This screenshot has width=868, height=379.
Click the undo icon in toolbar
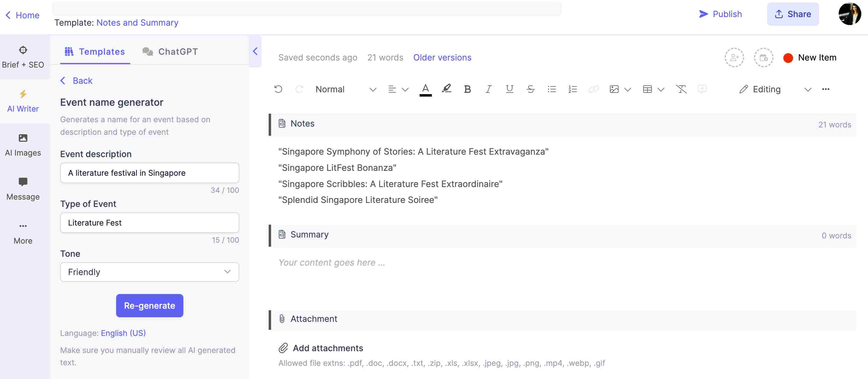277,89
